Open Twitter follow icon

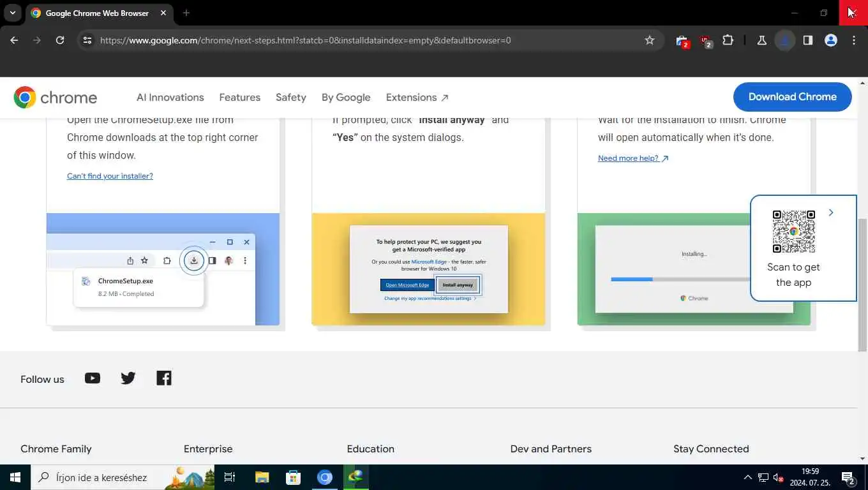(128, 378)
